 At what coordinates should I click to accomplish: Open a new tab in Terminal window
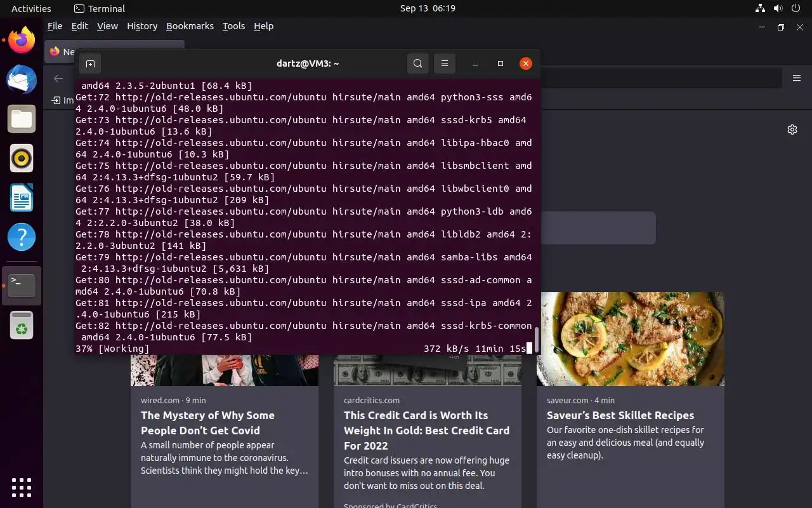(90, 63)
